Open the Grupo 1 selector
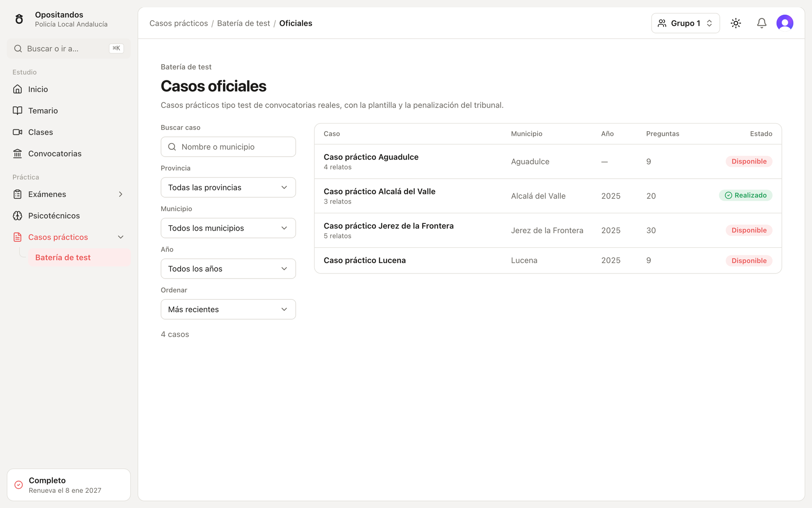 (686, 23)
